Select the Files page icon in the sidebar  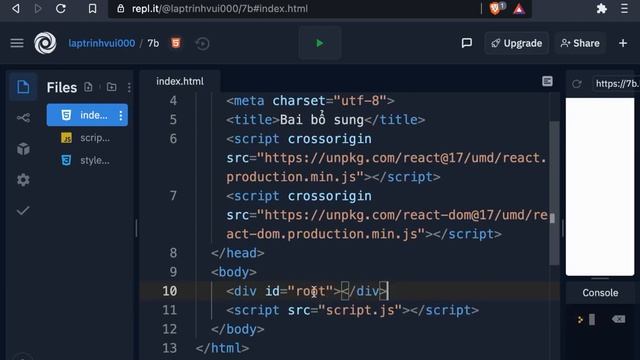coord(23,87)
